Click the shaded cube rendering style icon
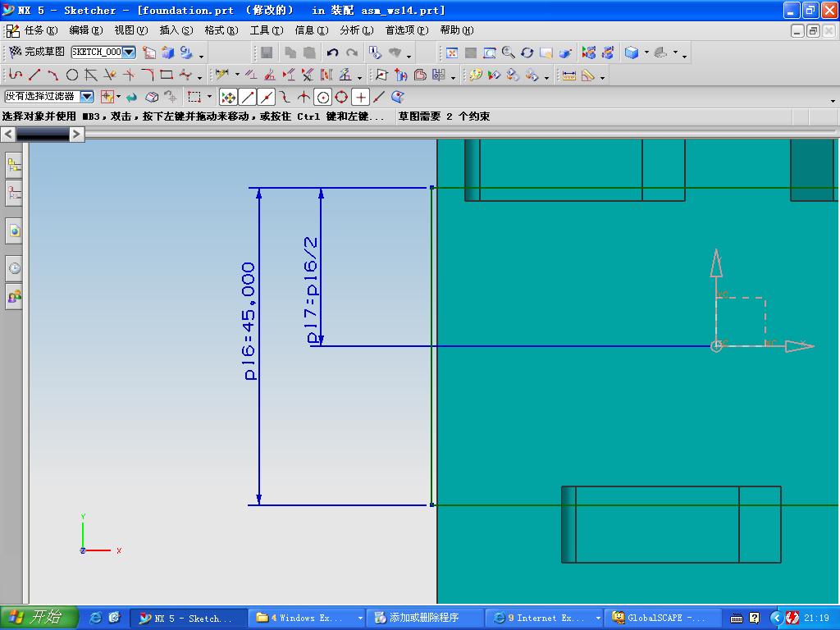 tap(632, 52)
